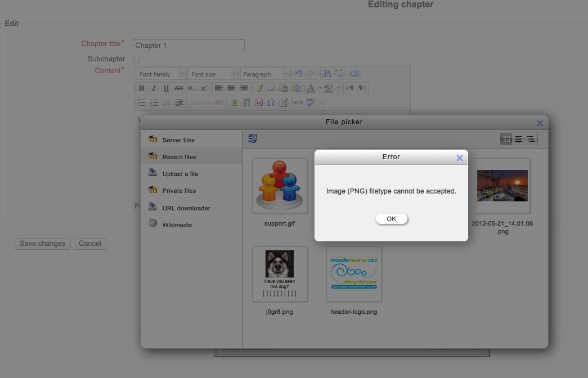The height and width of the screenshot is (378, 588).
Task: Click the support.gif file name
Action: (280, 223)
